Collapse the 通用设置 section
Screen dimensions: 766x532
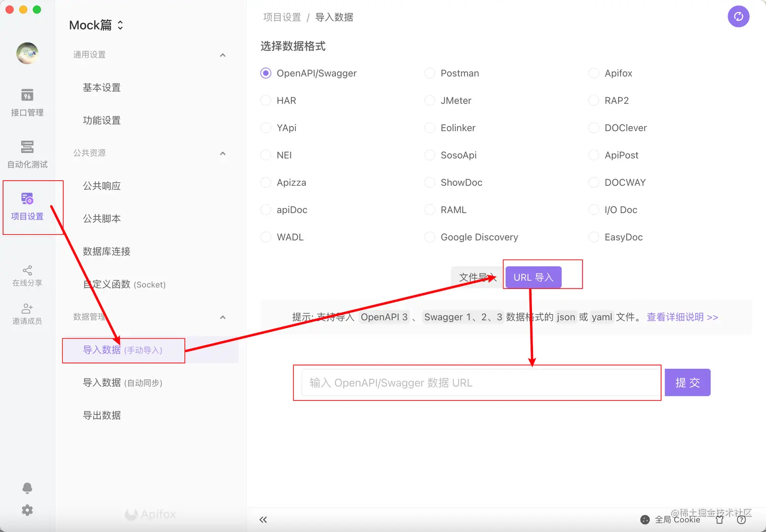[222, 55]
